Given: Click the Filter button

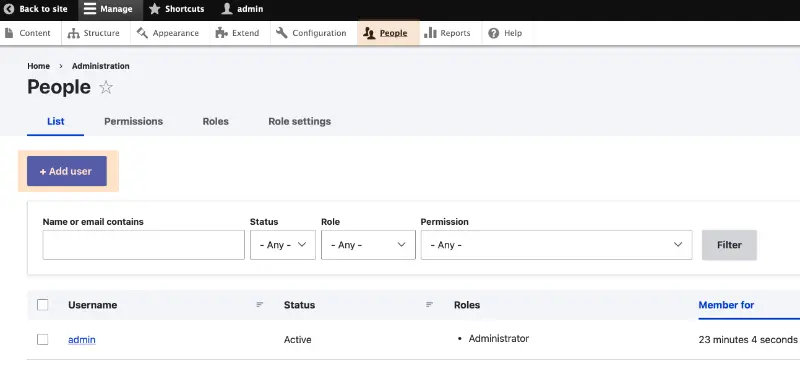Looking at the screenshot, I should 729,245.
